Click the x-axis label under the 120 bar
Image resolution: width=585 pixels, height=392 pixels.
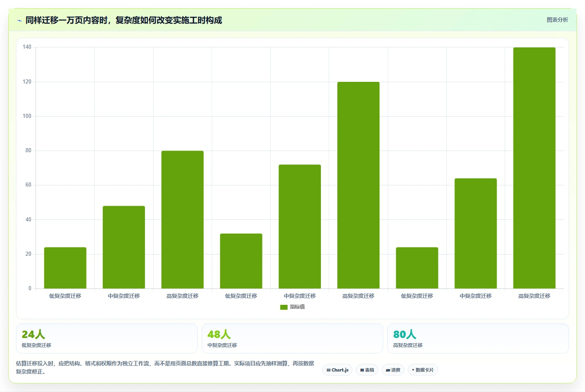[358, 296]
